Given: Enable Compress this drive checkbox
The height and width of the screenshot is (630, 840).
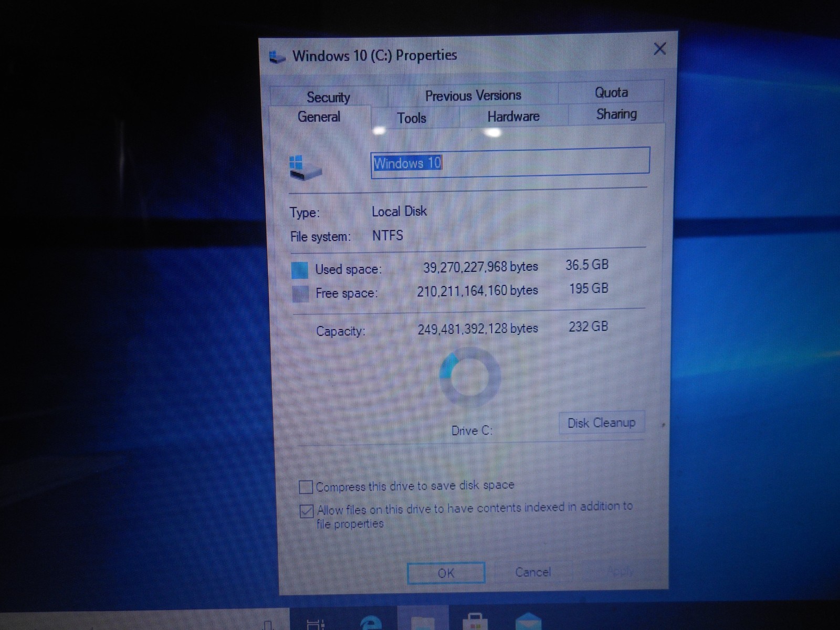Looking at the screenshot, I should (x=306, y=487).
